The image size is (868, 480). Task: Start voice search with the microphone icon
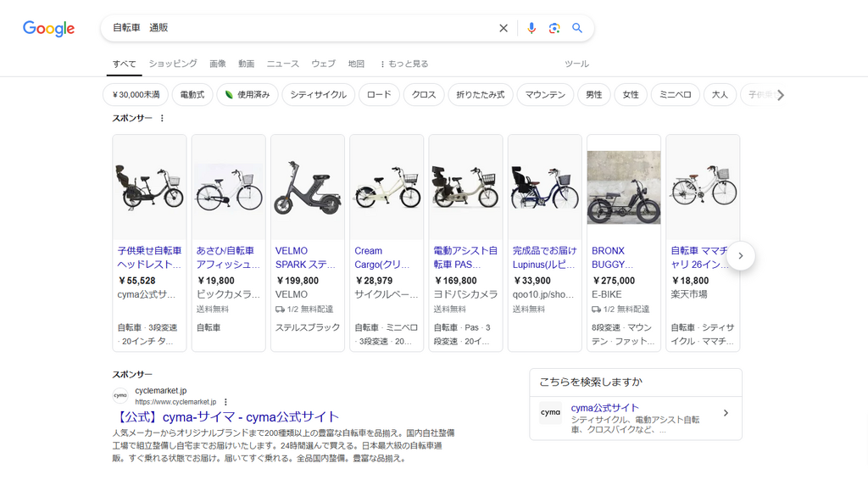pos(531,28)
